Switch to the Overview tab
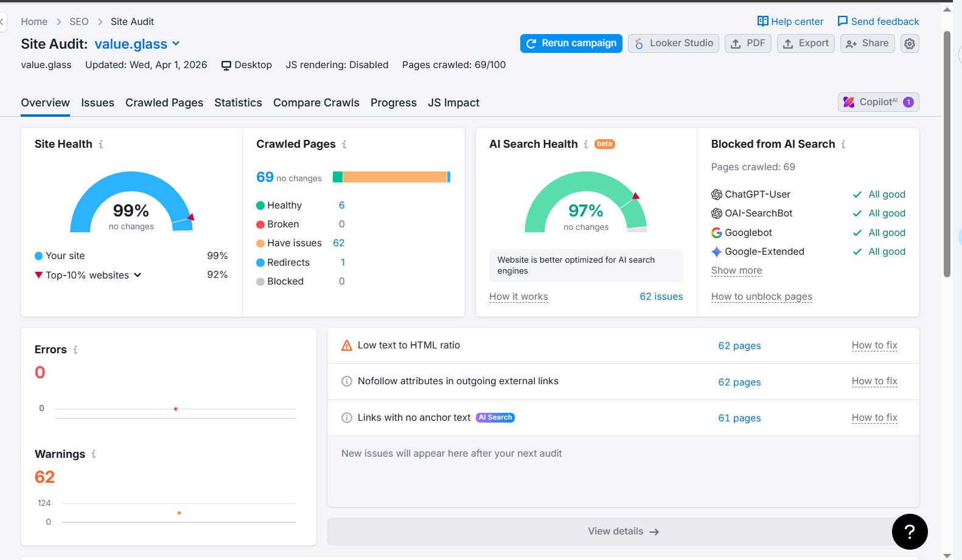Image resolution: width=962 pixels, height=560 pixels. pos(46,103)
